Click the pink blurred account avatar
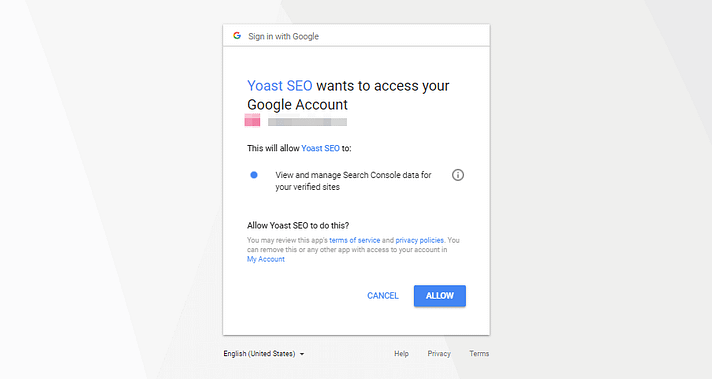 click(252, 120)
